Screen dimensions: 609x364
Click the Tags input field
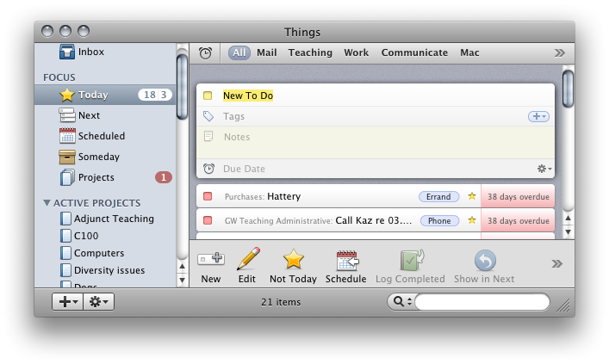373,116
